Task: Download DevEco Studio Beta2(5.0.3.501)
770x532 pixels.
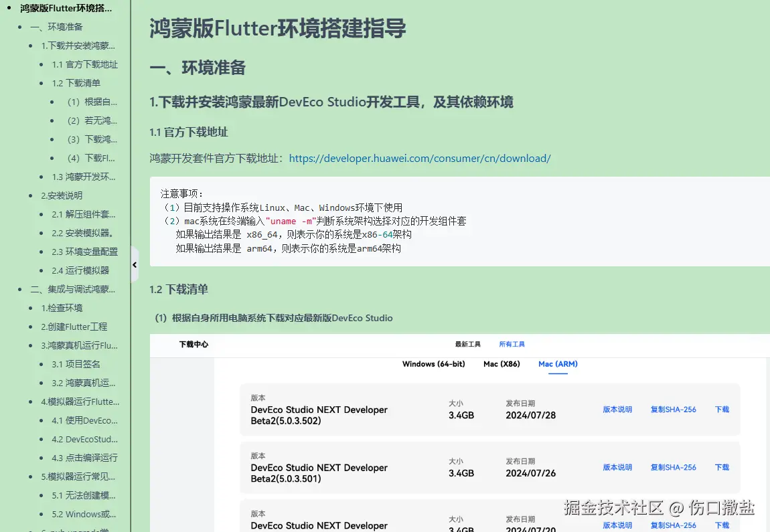Action: 722,467
